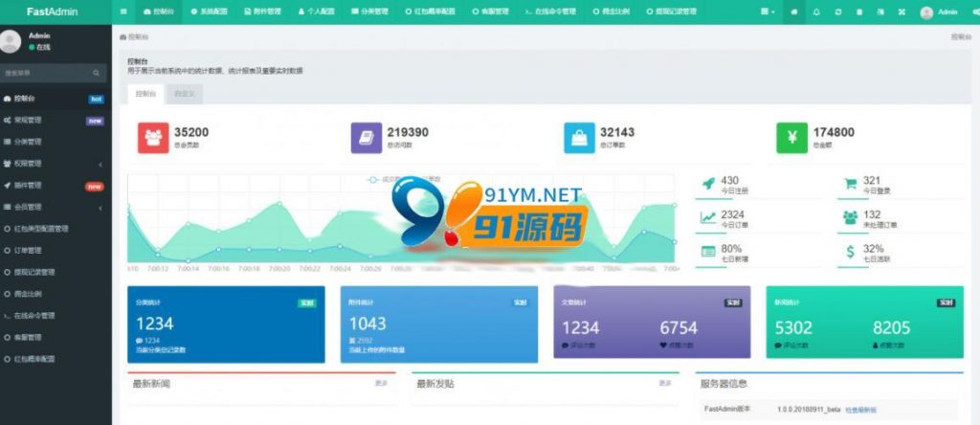Click the home icon in top bar
The width and height of the screenshot is (980, 425).
tap(793, 11)
